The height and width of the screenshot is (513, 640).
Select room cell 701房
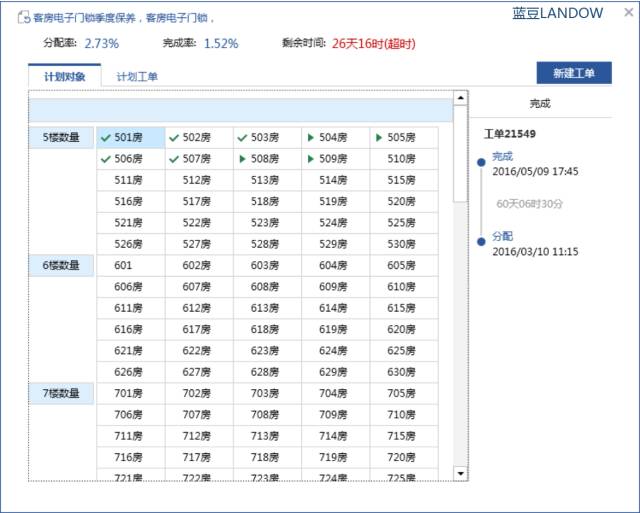(131, 393)
